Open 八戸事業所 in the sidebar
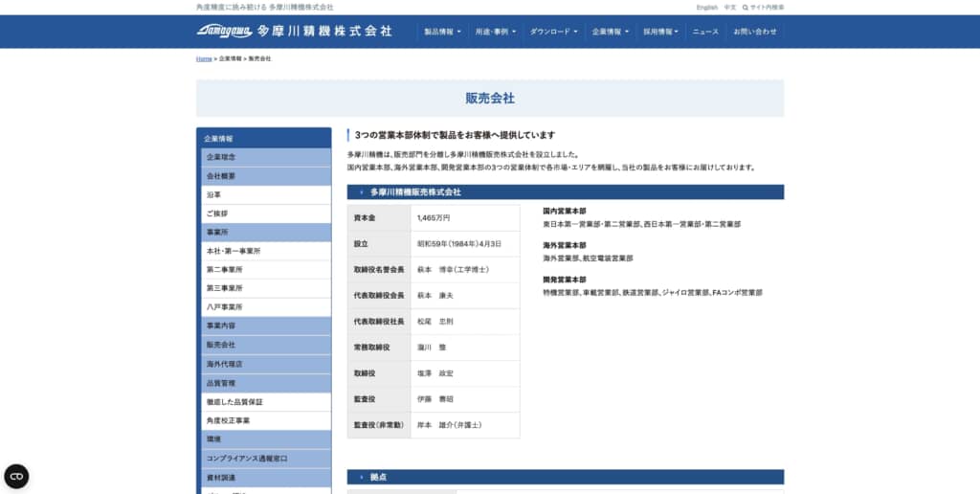Viewport: 980px width, 494px height. [266, 307]
